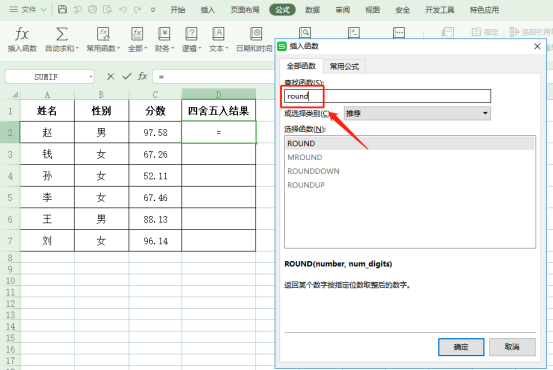Select row 2 header

coord(10,132)
